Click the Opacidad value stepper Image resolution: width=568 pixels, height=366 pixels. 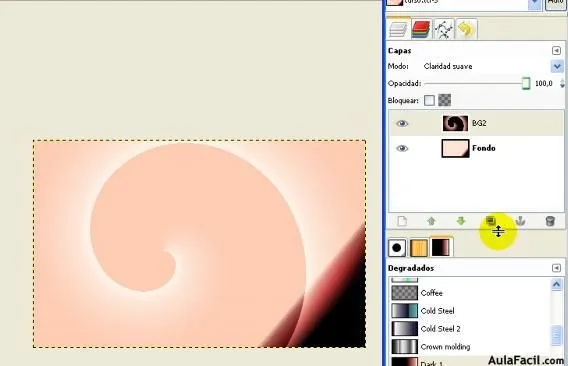tap(562, 83)
